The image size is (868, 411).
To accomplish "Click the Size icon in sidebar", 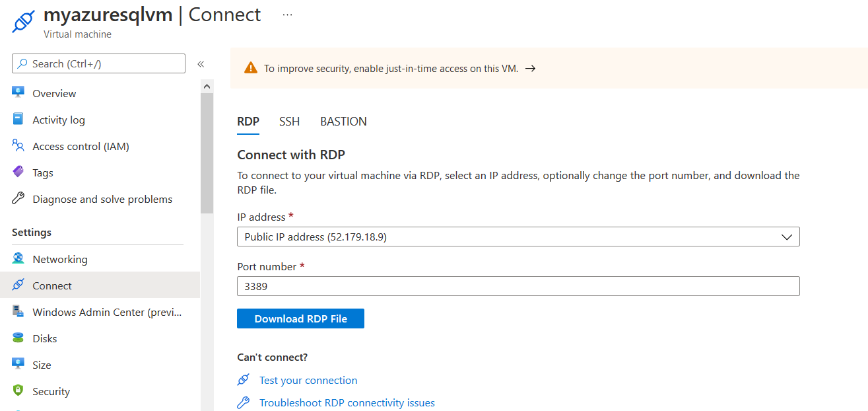I will coord(18,365).
